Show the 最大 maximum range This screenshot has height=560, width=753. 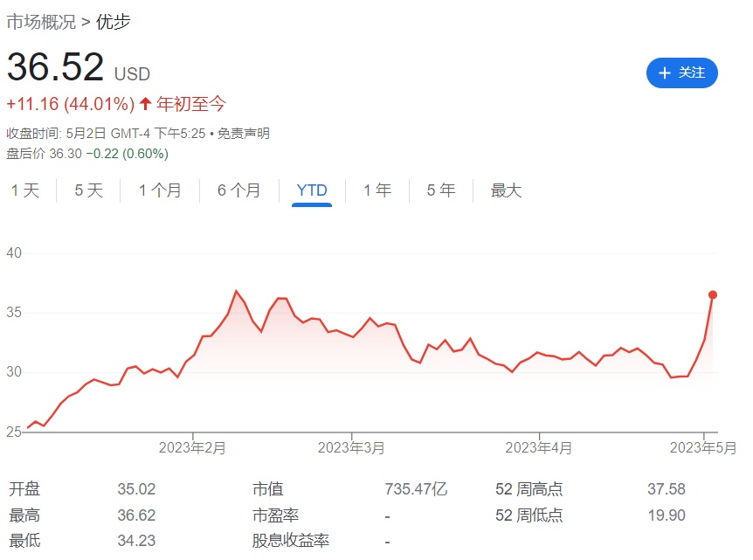506,190
